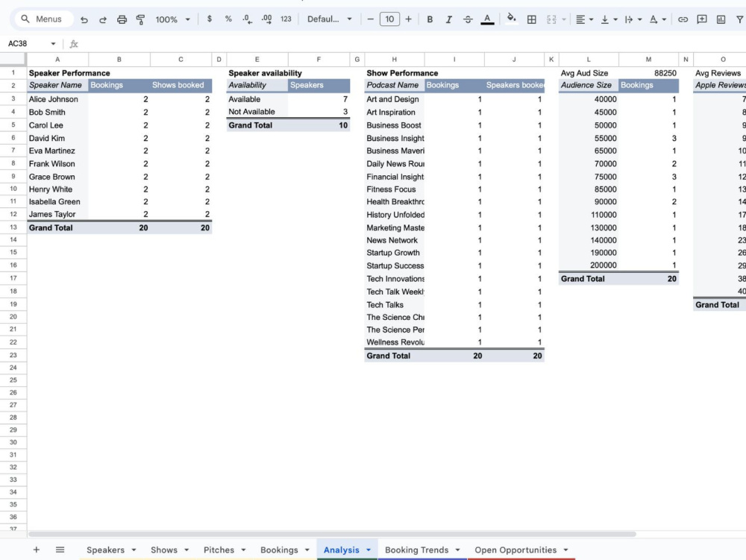This screenshot has width=746, height=560.
Task: Select the cell showing 88250
Action: 648,73
